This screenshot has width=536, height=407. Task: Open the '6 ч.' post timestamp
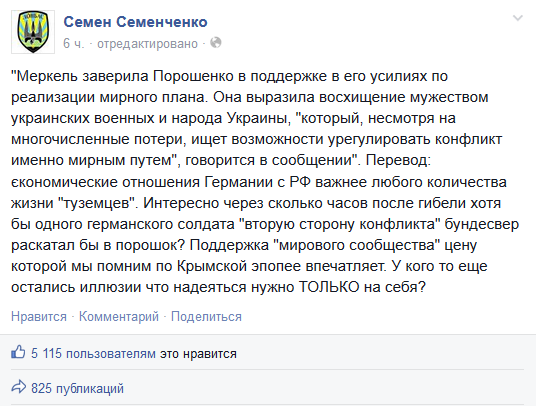[73, 44]
